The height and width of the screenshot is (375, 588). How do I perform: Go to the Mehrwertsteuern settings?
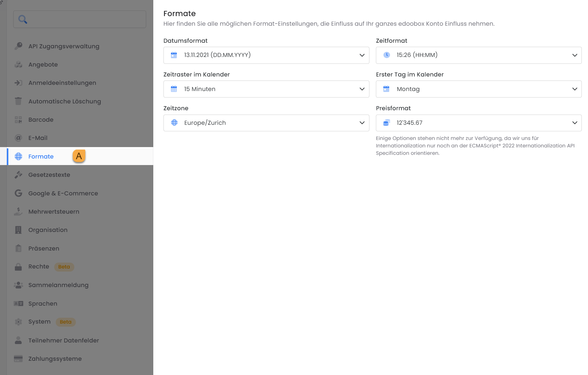point(54,211)
